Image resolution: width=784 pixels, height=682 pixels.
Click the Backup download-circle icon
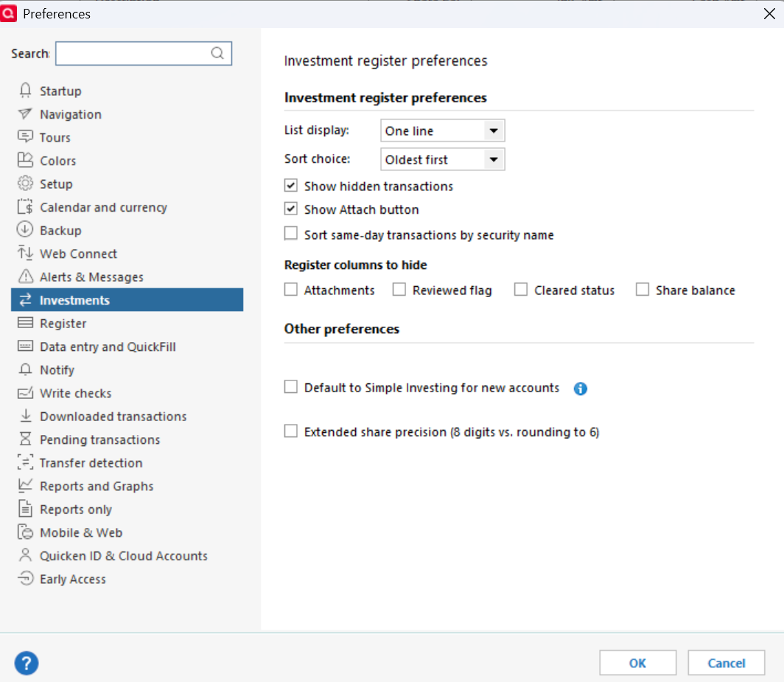point(25,230)
